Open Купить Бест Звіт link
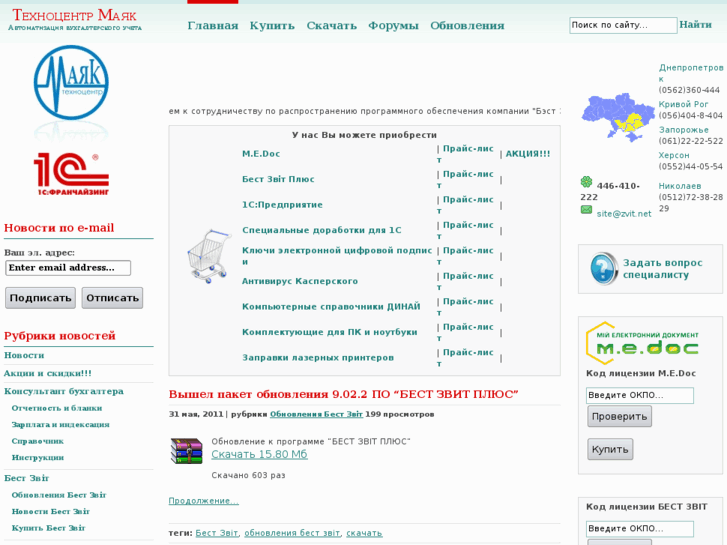The height and width of the screenshot is (545, 727). (x=49, y=528)
